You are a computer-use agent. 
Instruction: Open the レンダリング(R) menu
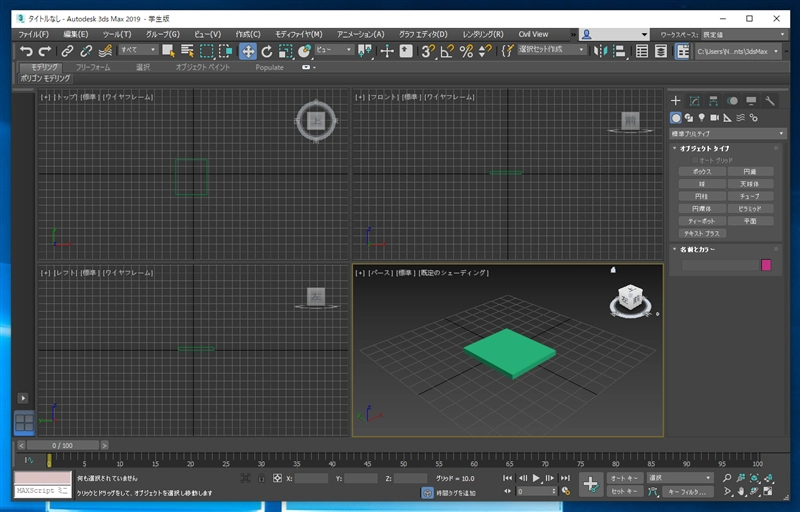(x=483, y=34)
